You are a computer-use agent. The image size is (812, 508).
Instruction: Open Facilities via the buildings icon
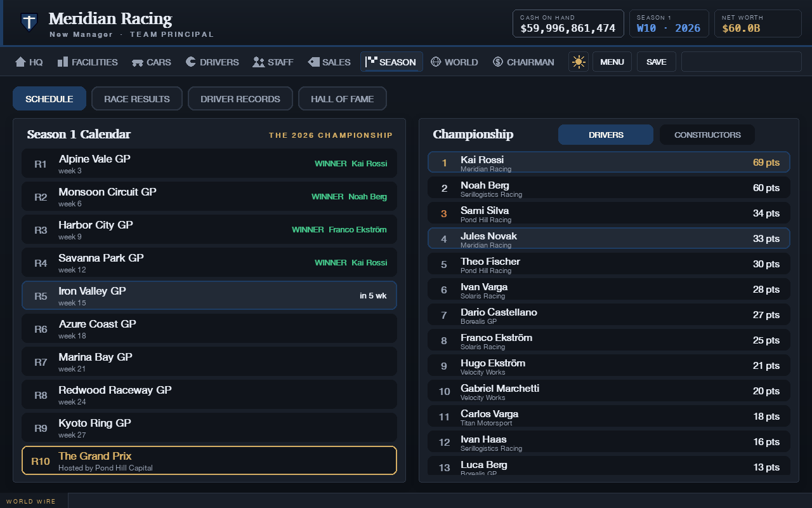pos(63,62)
